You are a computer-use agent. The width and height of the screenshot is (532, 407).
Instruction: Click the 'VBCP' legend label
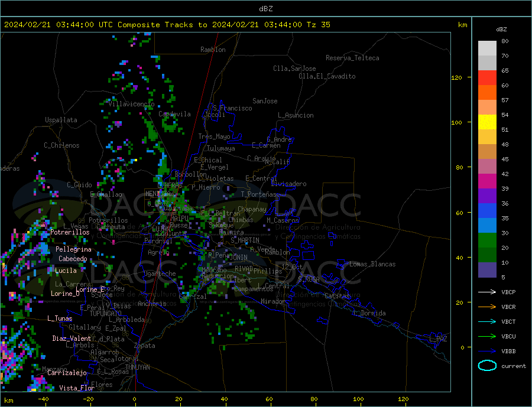click(x=508, y=292)
